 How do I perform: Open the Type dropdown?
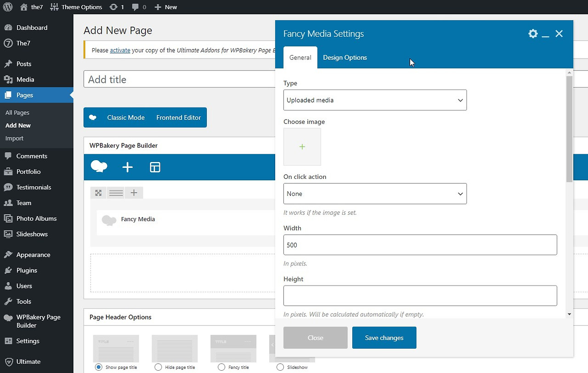pos(375,100)
